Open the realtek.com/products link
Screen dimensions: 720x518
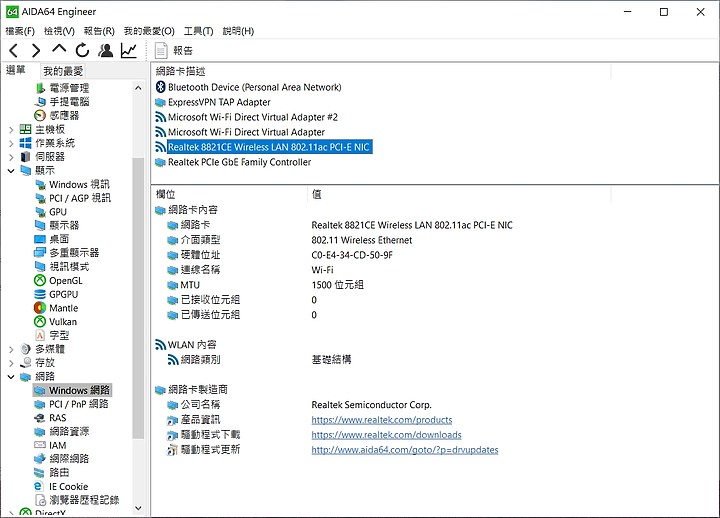tap(382, 420)
